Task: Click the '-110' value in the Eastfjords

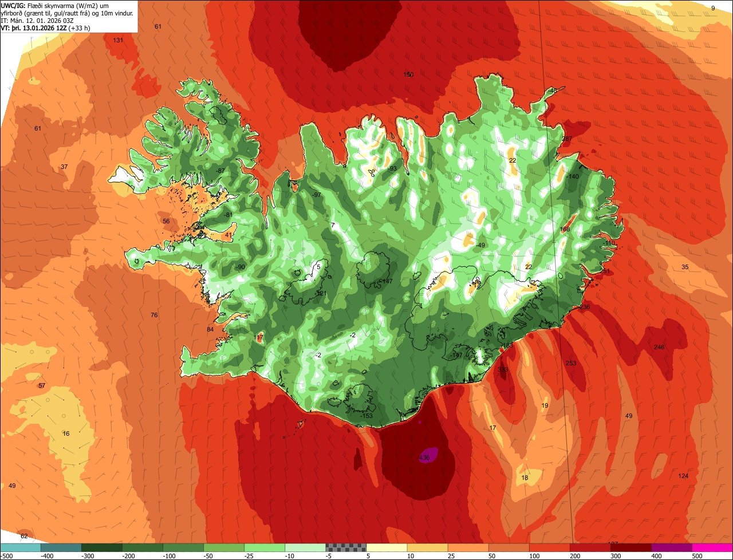Action: [x=608, y=243]
